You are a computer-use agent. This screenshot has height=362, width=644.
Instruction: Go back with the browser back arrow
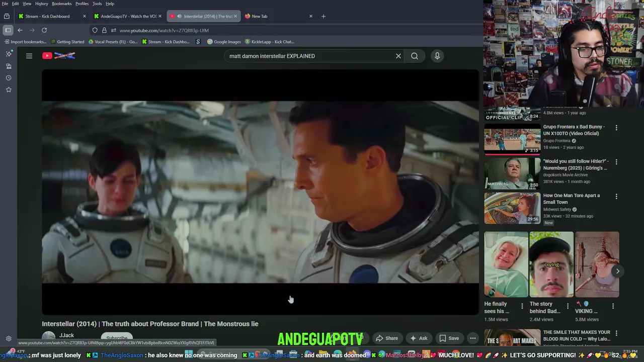pos(20,30)
